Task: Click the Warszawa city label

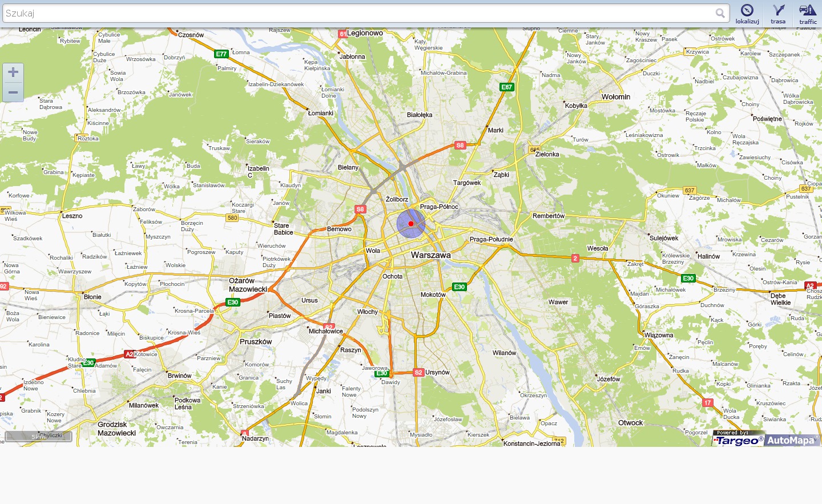Action: pos(431,255)
